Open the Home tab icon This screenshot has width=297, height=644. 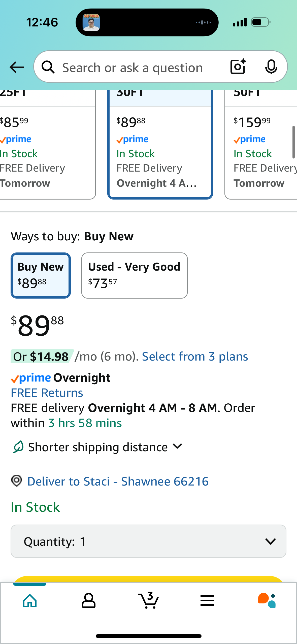[x=30, y=601]
